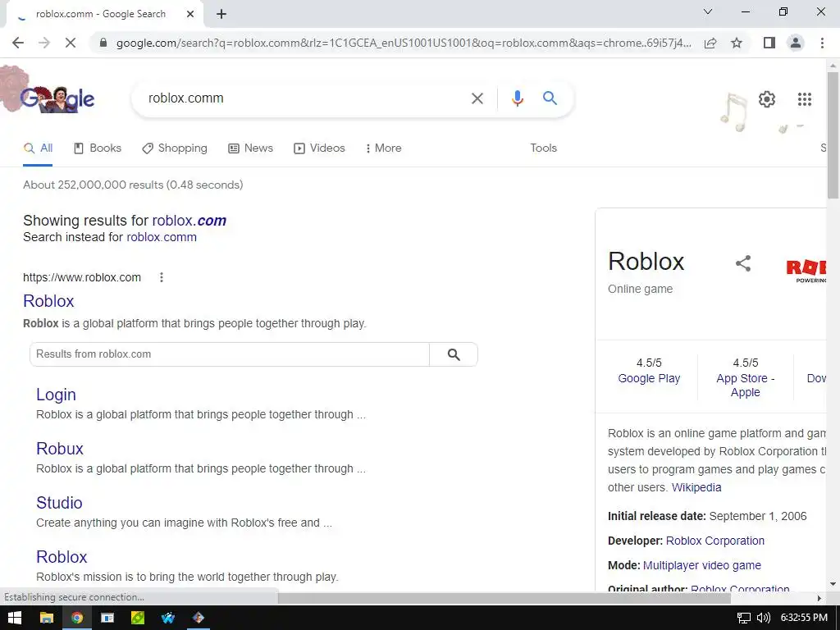Click the padlock site info icon
Screen dimensions: 840x630
(x=103, y=43)
